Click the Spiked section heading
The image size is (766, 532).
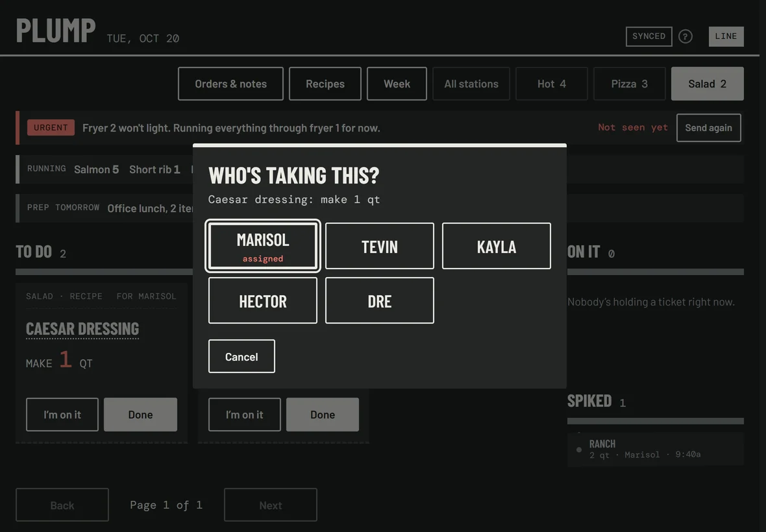tap(589, 401)
